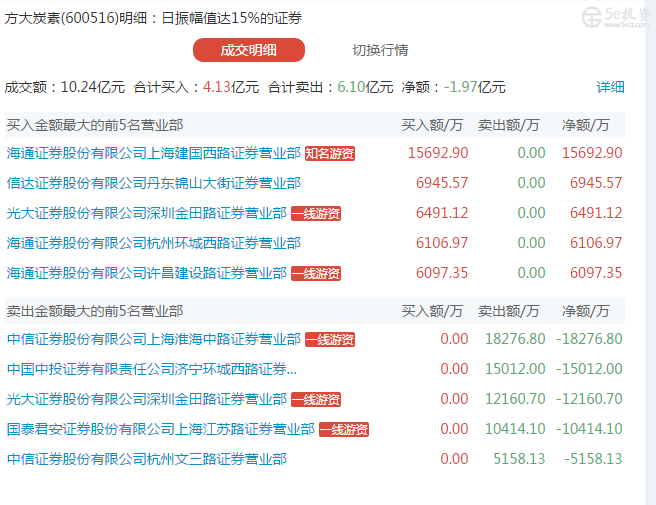The height and width of the screenshot is (505, 656).
Task: Click 知名游资 badge on 上海建国西路 row
Action: click(330, 154)
